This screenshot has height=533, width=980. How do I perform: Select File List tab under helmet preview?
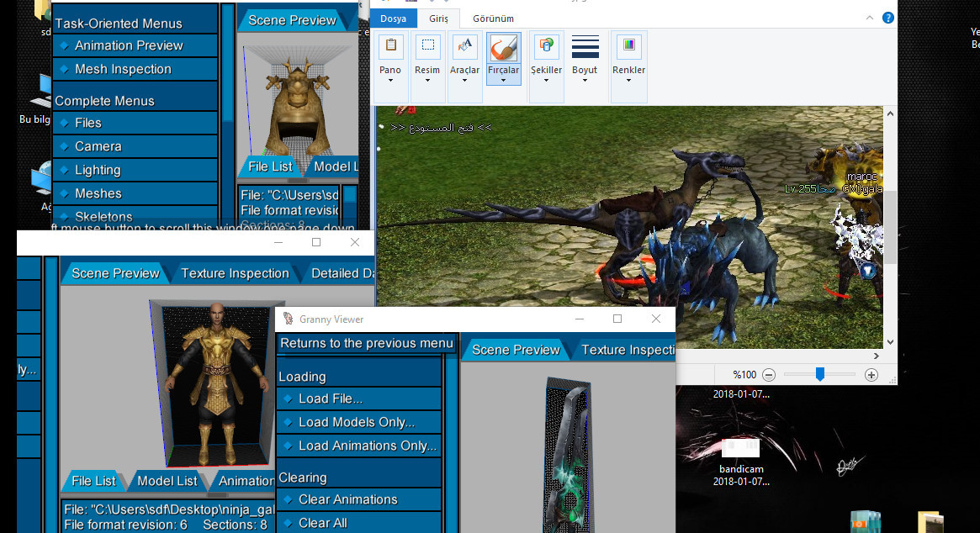[x=270, y=166]
